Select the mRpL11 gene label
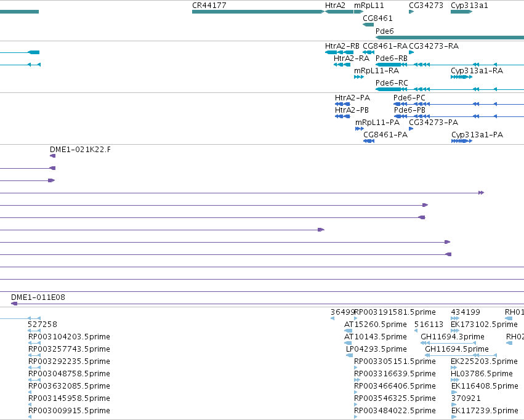The image size is (524, 420). (x=369, y=6)
